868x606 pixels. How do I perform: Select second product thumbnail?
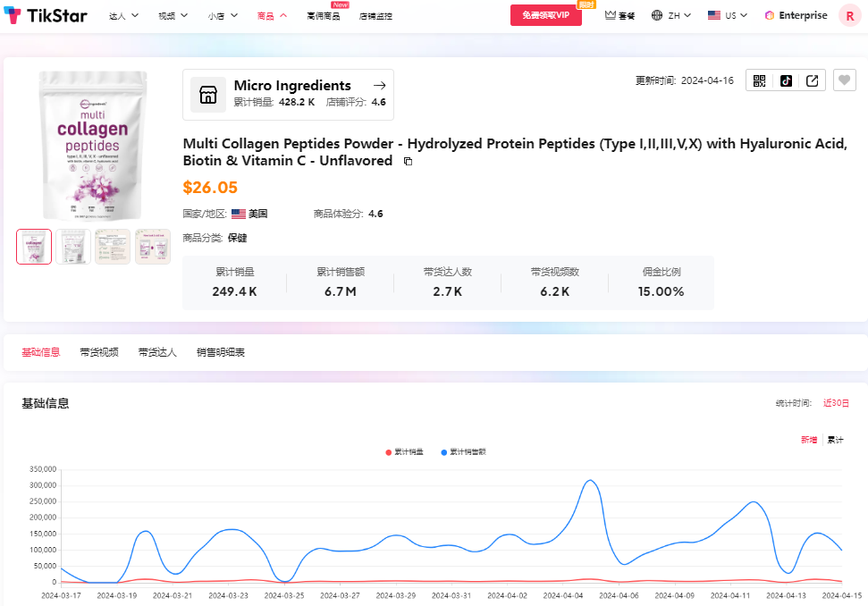[73, 247]
